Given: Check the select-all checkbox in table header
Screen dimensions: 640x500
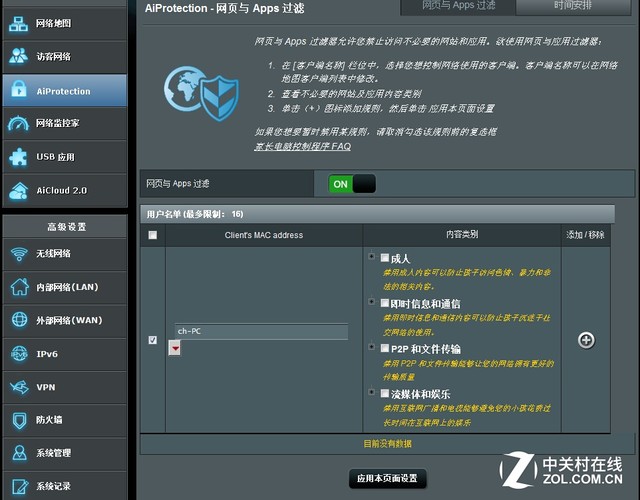Looking at the screenshot, I should [153, 235].
